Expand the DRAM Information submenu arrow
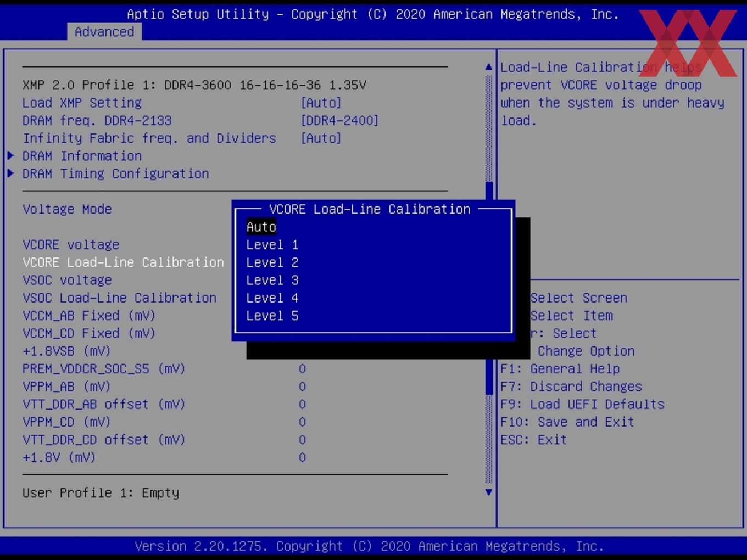747x560 pixels. 10,156
